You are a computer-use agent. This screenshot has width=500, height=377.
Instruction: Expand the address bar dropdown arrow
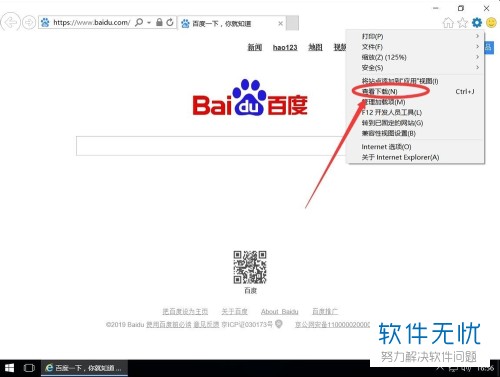[x=149, y=23]
